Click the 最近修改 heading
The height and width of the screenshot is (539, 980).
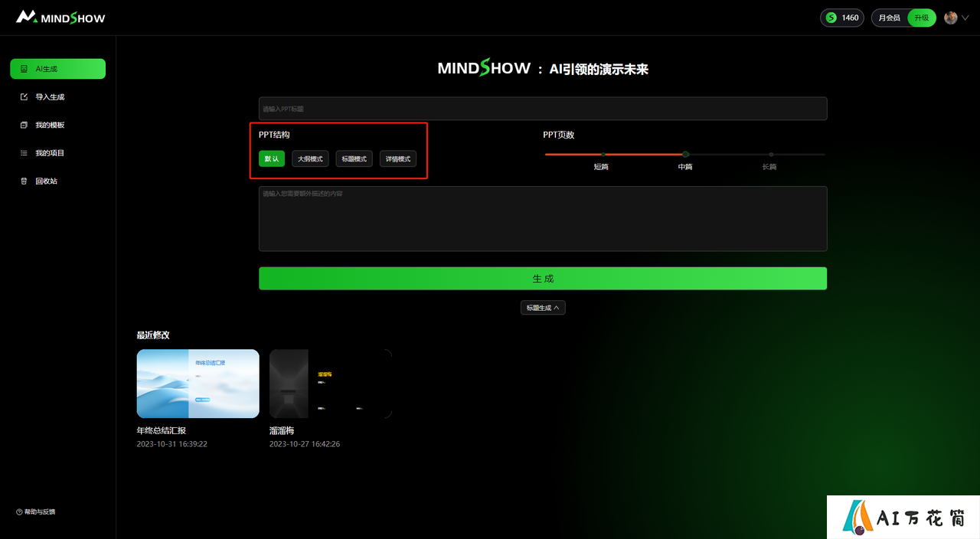(153, 335)
